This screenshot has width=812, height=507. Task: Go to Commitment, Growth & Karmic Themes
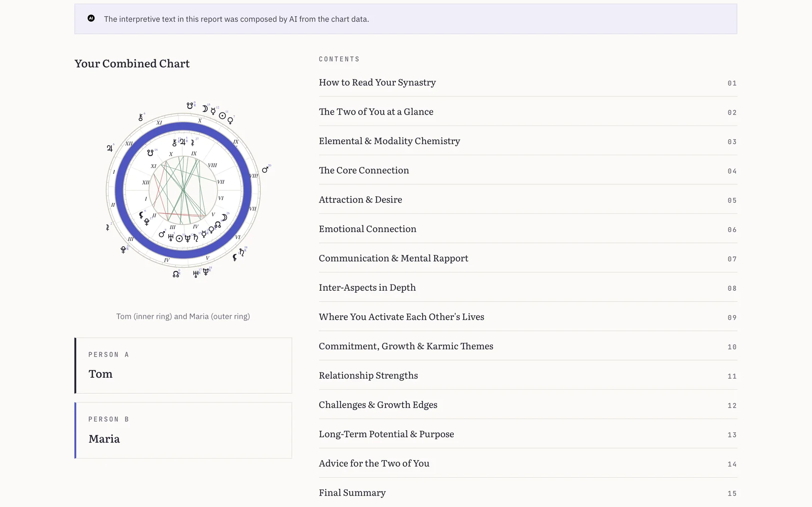coord(528,346)
